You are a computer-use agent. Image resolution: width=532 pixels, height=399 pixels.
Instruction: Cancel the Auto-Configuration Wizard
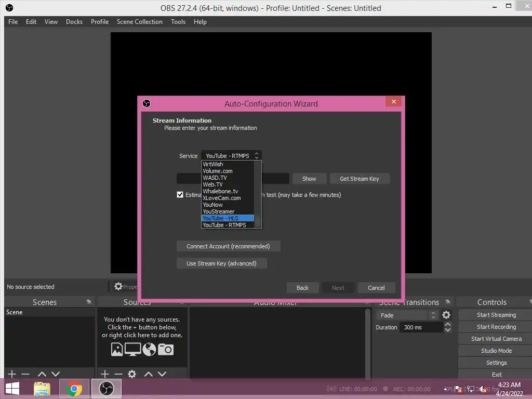coord(376,288)
